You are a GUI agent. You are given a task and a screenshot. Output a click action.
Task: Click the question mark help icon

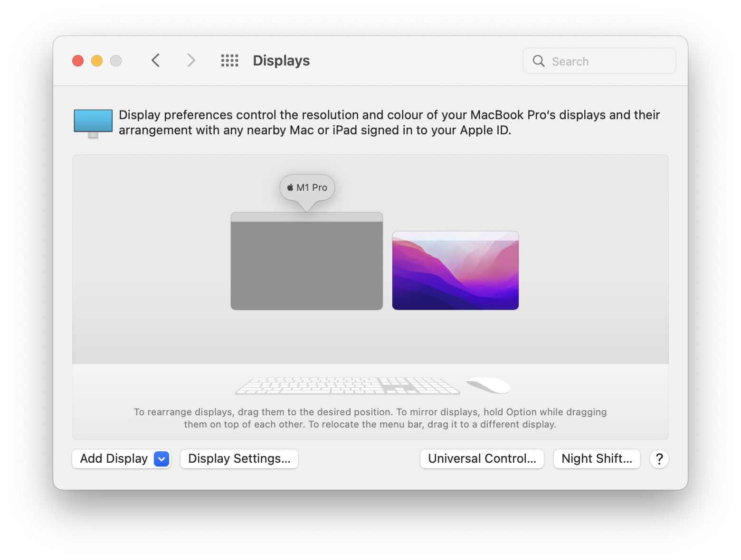pyautogui.click(x=659, y=458)
